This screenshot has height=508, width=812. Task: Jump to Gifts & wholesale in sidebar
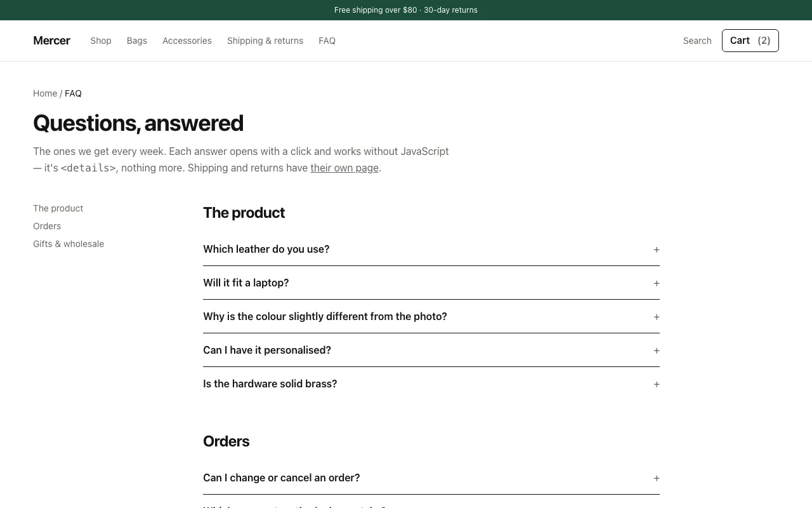(69, 244)
